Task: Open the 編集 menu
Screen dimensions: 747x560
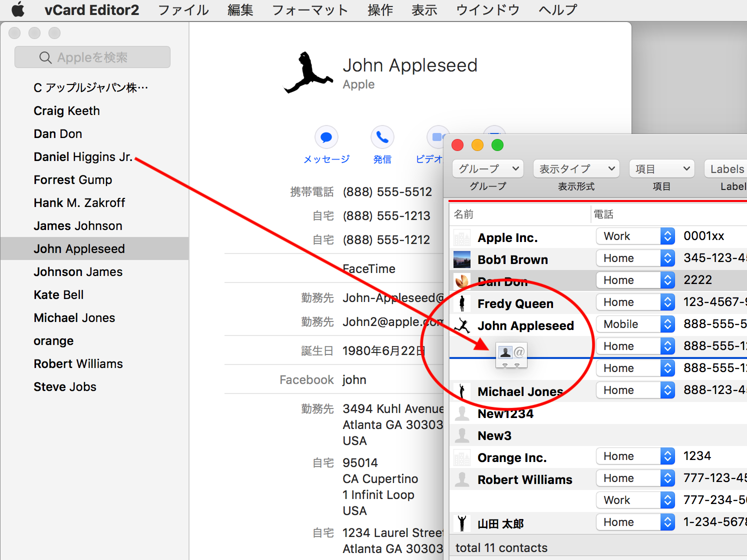Action: 240,10
